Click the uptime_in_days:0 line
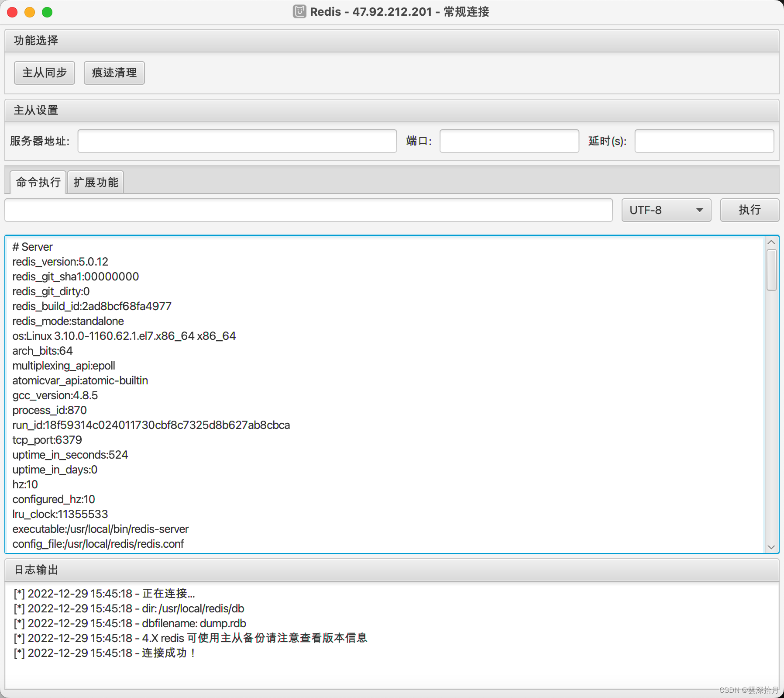784x698 pixels. click(x=55, y=470)
